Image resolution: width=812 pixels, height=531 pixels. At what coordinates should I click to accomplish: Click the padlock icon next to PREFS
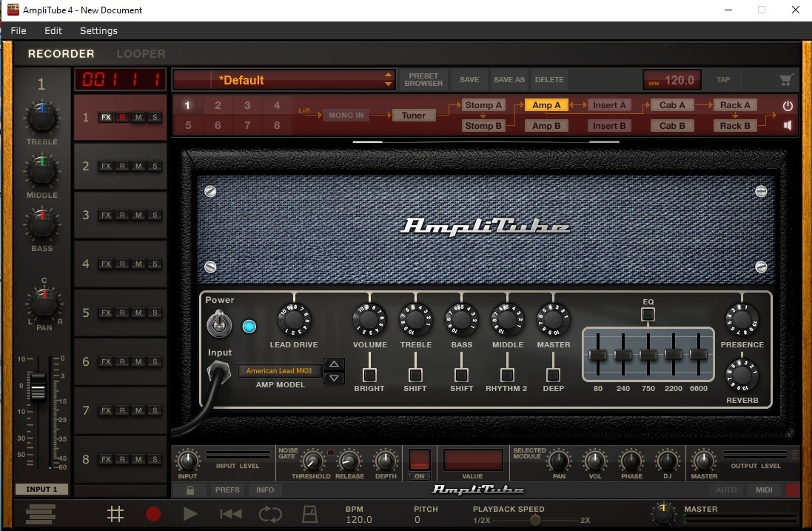click(x=190, y=490)
